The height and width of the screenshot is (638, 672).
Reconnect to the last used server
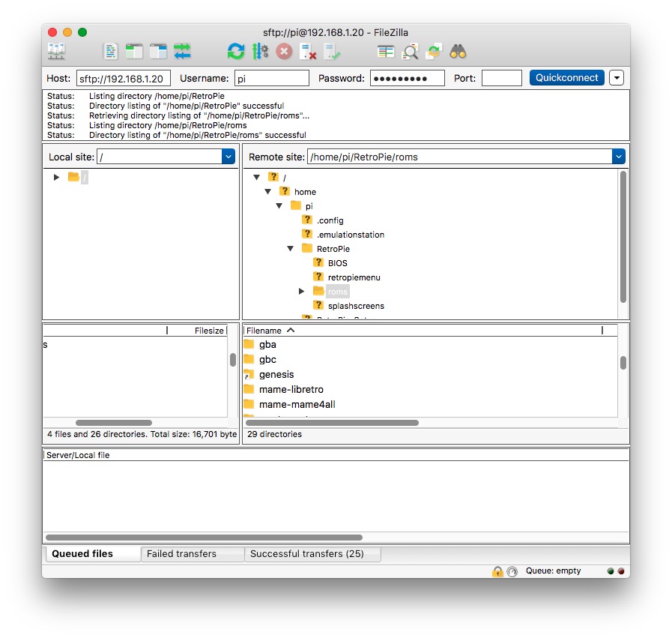tap(332, 52)
